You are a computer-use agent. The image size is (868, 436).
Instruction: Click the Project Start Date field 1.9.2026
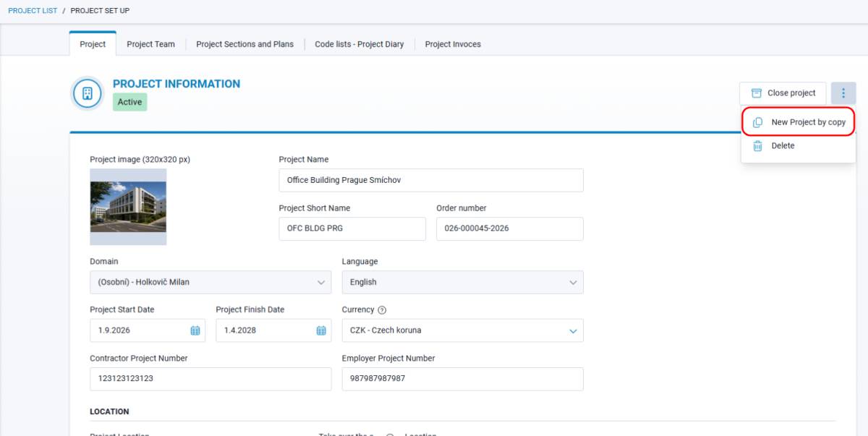click(148, 330)
